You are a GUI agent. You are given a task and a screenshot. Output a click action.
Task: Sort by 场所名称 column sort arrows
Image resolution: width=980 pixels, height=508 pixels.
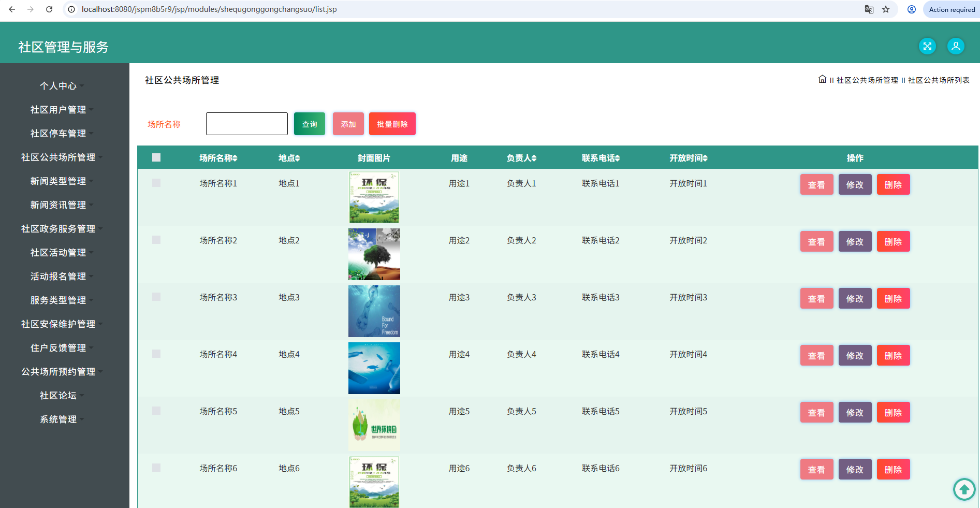point(235,158)
